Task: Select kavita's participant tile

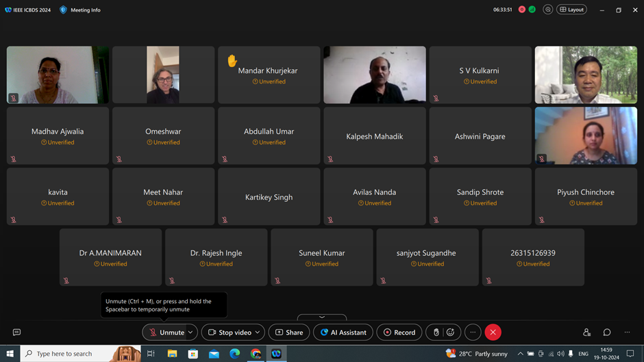Action: [x=58, y=196]
